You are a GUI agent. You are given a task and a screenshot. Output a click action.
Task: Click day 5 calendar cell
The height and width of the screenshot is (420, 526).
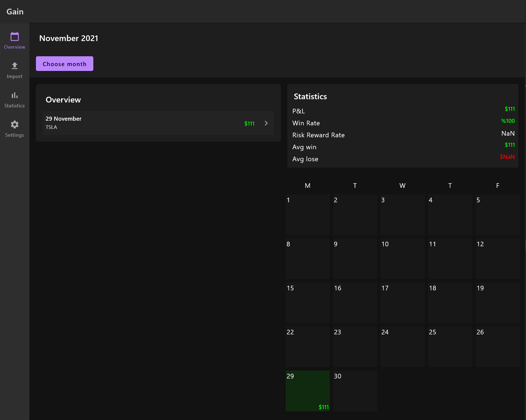point(497,214)
